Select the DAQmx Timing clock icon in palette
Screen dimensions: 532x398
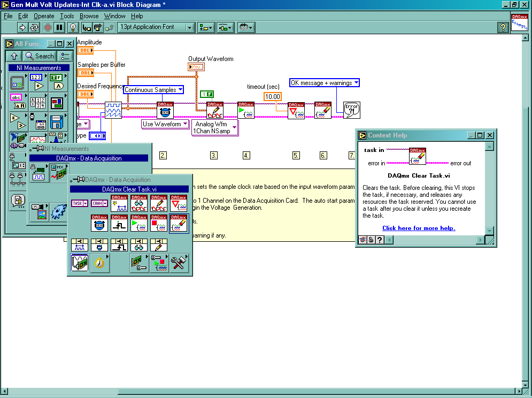[x=99, y=223]
